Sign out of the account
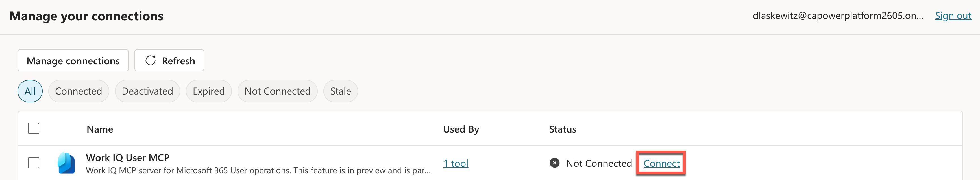The width and height of the screenshot is (980, 180). pos(953,16)
